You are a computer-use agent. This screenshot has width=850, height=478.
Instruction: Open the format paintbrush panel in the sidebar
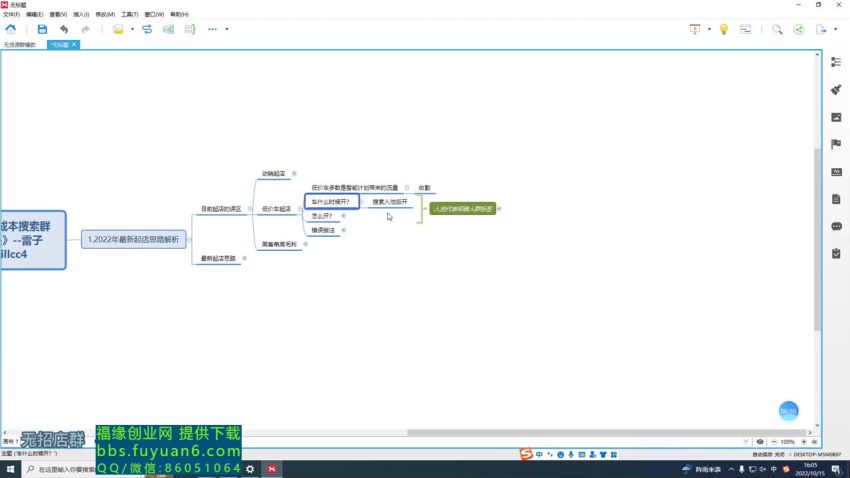click(836, 90)
